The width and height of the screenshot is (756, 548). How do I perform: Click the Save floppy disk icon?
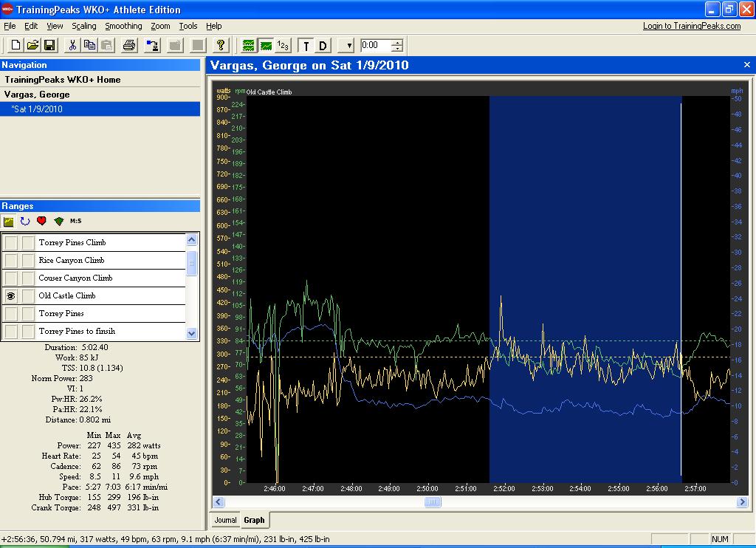[x=49, y=45]
